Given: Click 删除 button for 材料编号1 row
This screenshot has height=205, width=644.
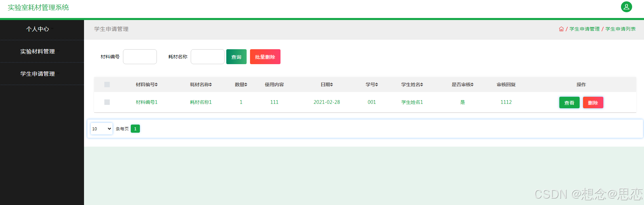Looking at the screenshot, I should pos(593,102).
